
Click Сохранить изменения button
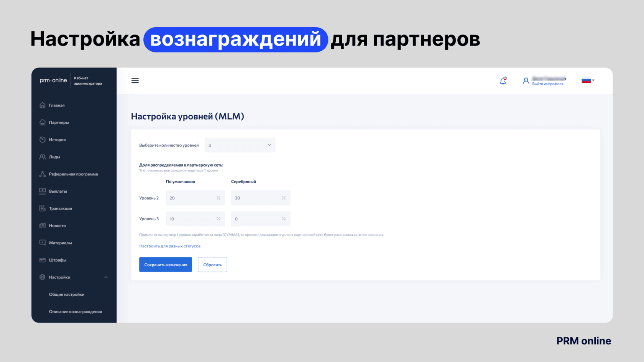click(x=166, y=265)
